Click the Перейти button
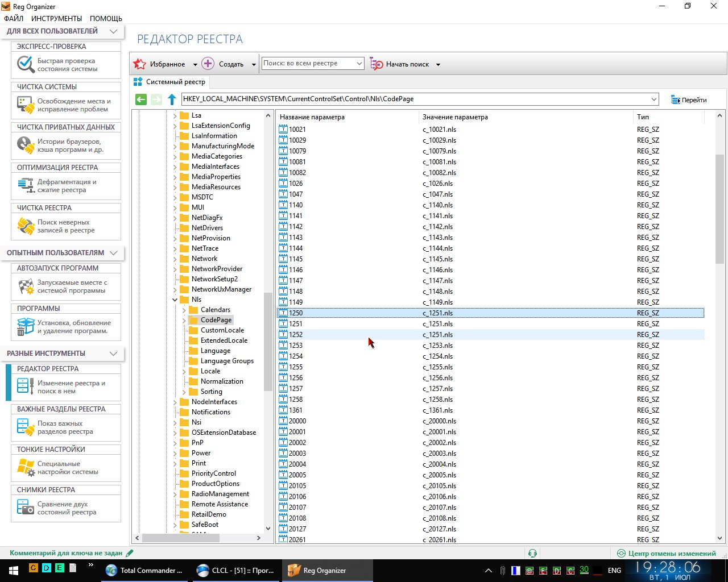728x582 pixels. 688,100
